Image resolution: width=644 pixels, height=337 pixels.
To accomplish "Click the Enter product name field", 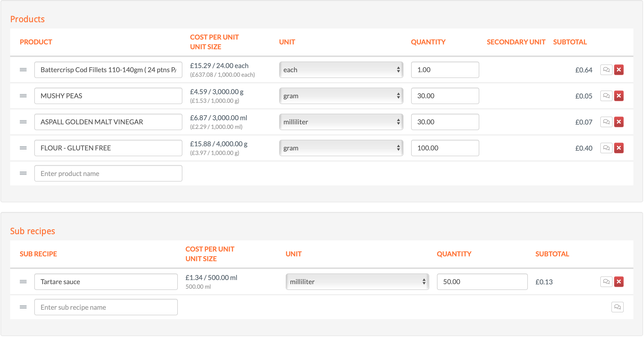I will [x=108, y=173].
